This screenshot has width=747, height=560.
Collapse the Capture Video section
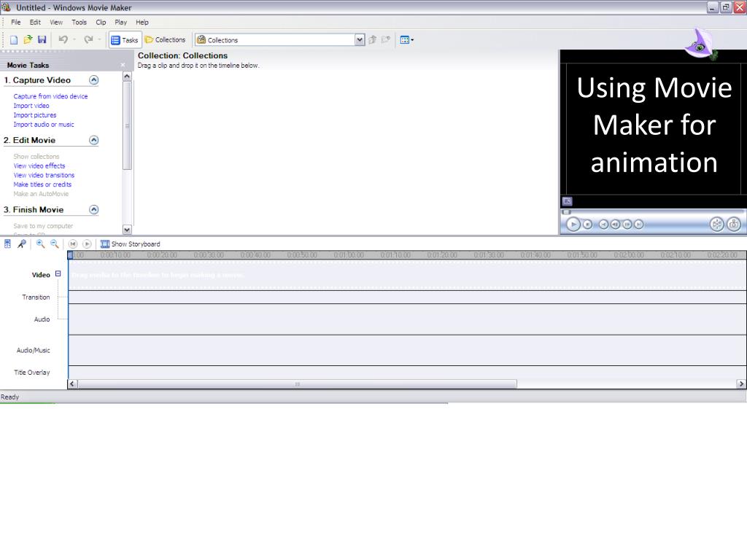(94, 80)
